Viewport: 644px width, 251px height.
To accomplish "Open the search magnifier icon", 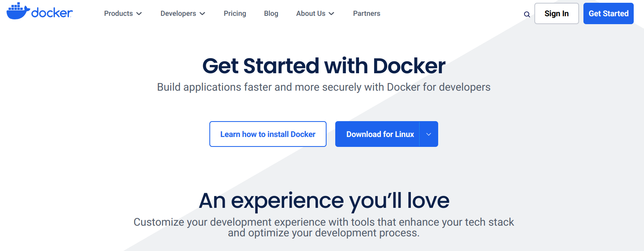I will click(x=527, y=14).
